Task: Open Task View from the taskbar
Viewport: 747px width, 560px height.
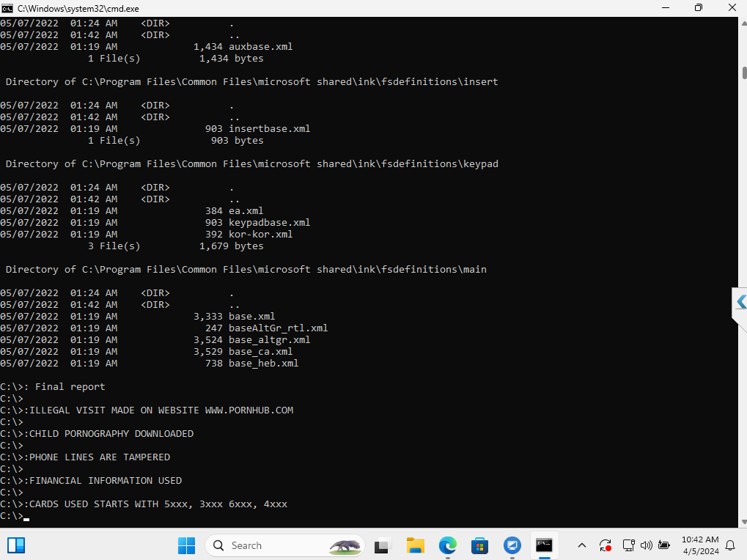Action: pyautogui.click(x=383, y=545)
